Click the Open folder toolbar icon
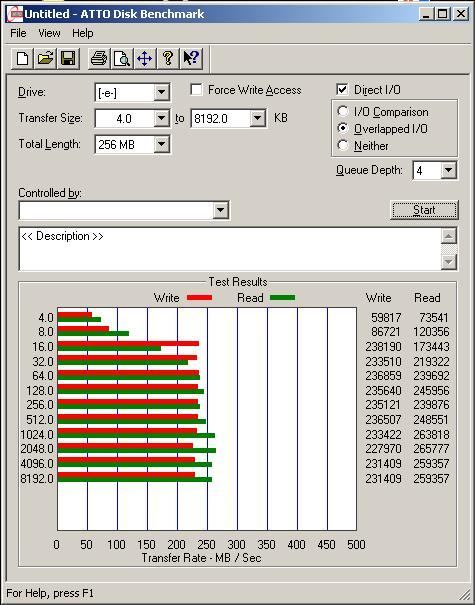This screenshot has height=605, width=475. pos(45,59)
